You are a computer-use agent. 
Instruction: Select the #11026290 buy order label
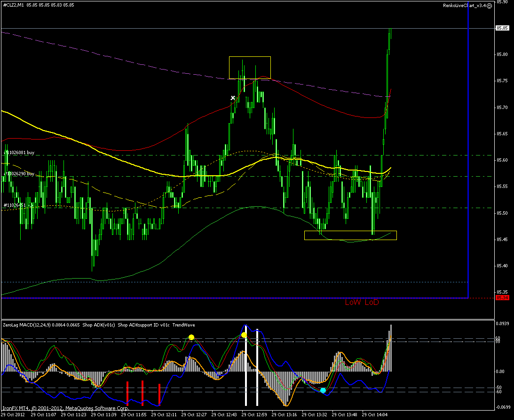pyautogui.click(x=19, y=173)
